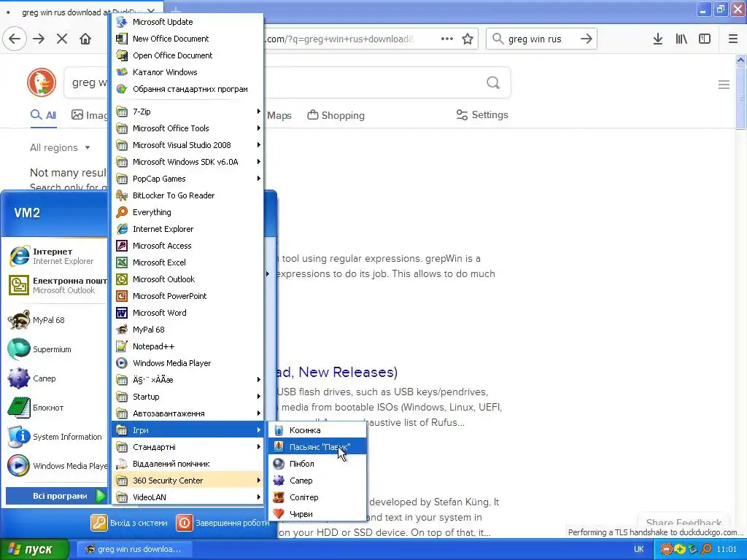Image resolution: width=747 pixels, height=560 pixels.
Task: Expand Microsoft Office Tools submenu
Action: pos(187,128)
